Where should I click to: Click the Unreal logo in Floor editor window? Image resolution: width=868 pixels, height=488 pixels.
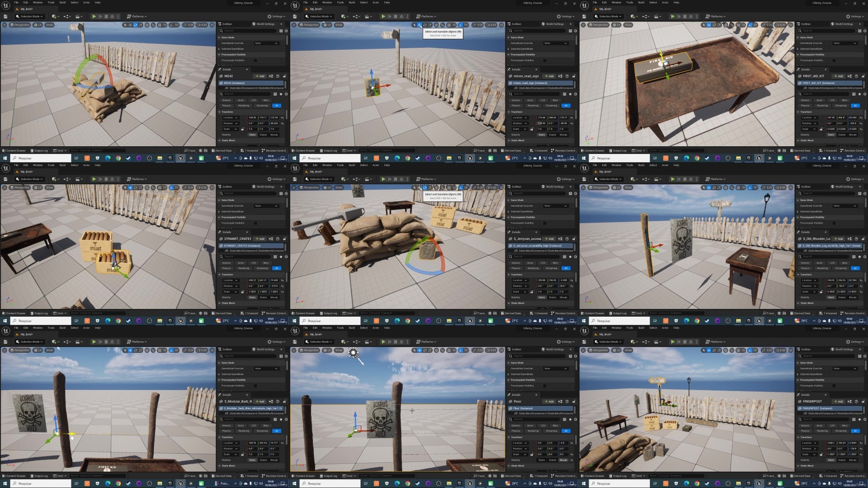tap(295, 331)
